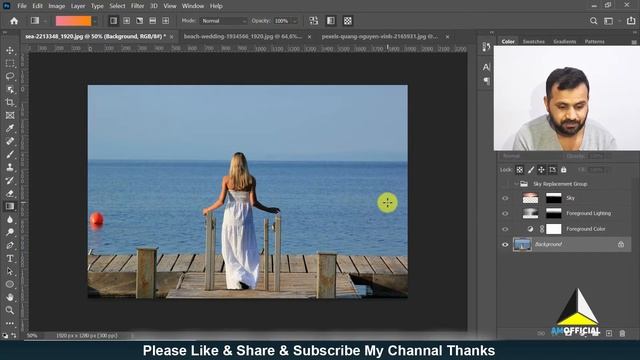Toggle Lock transparent pixels
Image resolution: width=640 pixels, height=360 pixels.
[520, 170]
